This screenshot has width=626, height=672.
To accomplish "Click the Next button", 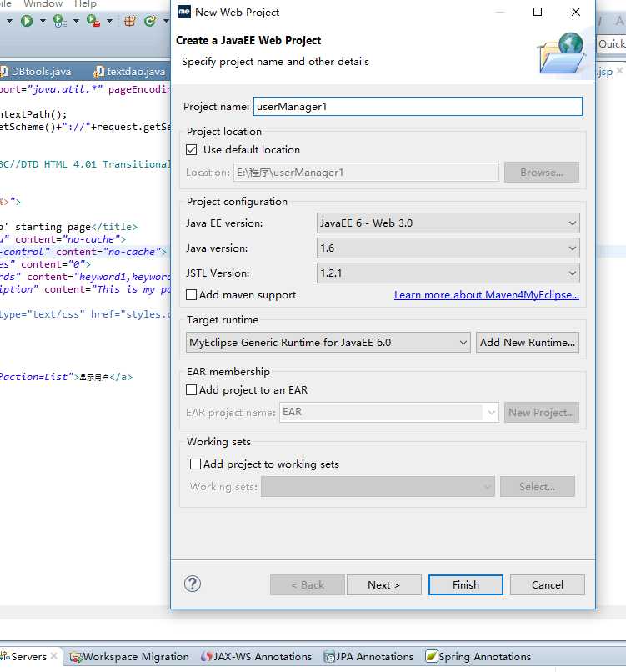I will click(x=384, y=585).
